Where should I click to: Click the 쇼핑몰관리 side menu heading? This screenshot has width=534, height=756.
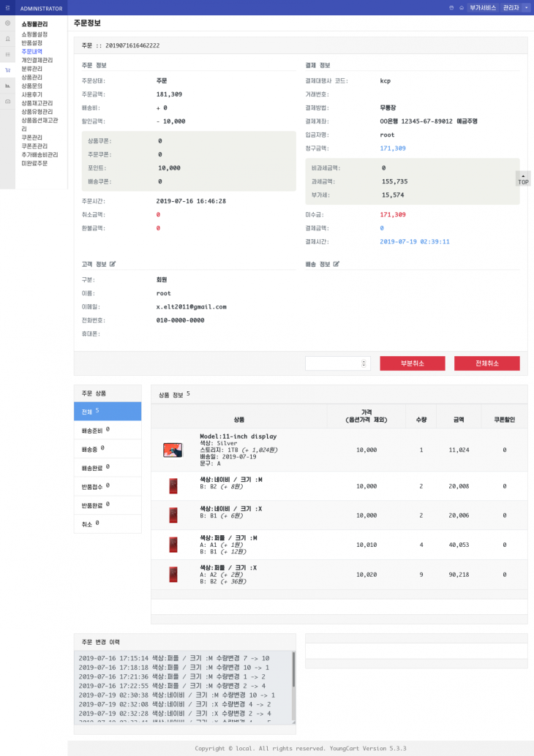[x=34, y=23]
